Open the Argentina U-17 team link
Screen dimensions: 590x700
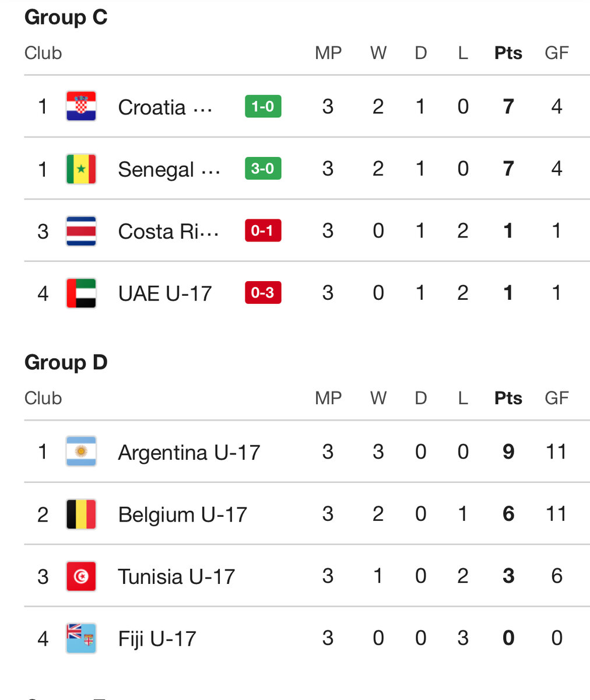189,453
